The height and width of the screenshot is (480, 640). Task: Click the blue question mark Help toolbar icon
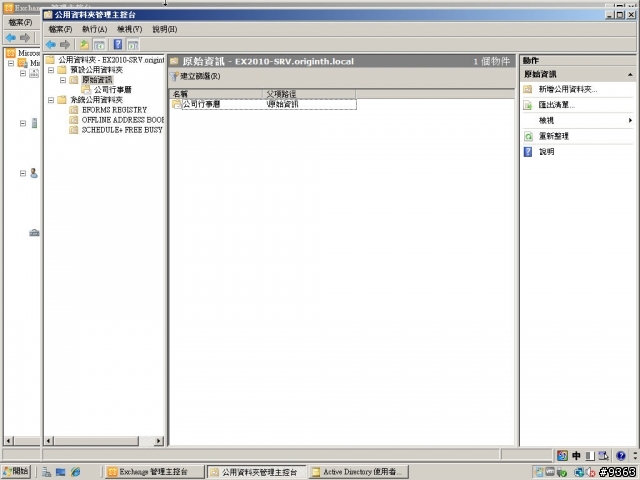point(118,44)
